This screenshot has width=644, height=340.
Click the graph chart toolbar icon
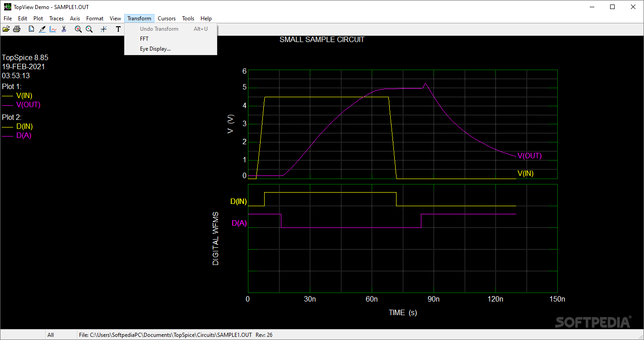point(53,29)
